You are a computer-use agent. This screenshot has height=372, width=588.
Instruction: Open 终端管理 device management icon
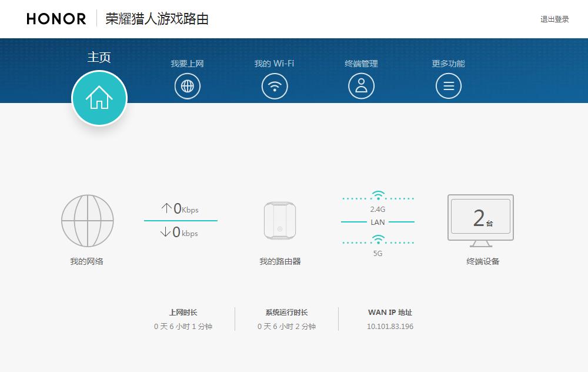[x=361, y=85]
